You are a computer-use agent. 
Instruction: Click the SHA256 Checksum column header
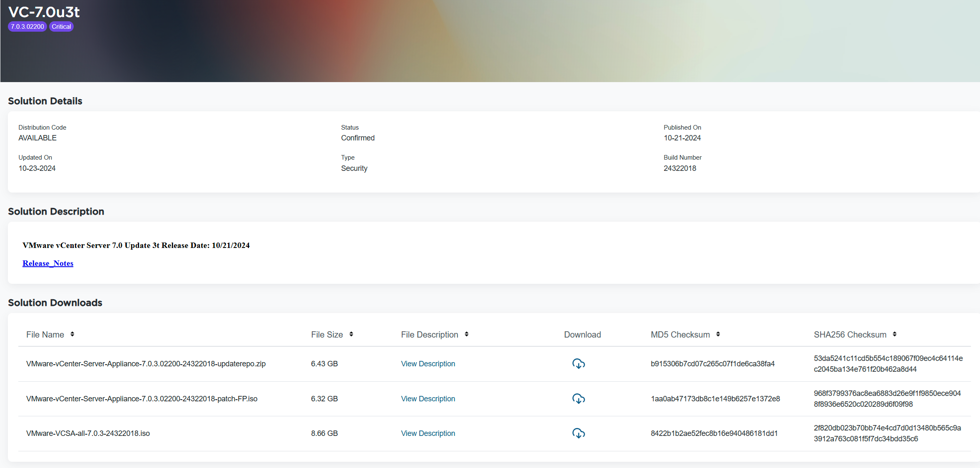point(850,335)
